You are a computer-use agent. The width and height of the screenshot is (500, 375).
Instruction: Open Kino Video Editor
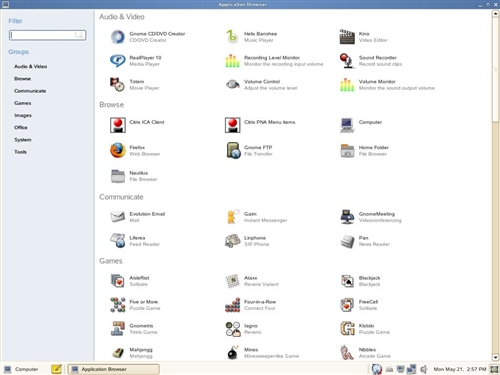347,37
